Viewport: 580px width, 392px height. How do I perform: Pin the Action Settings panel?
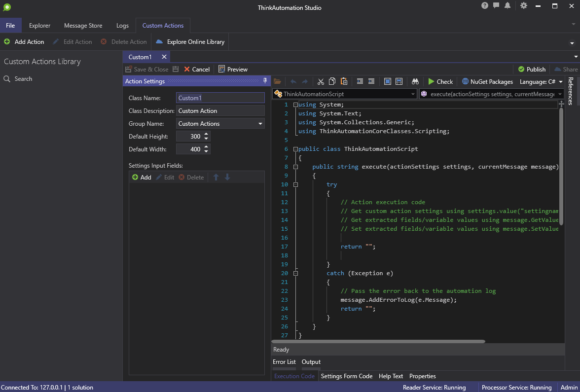coord(265,81)
